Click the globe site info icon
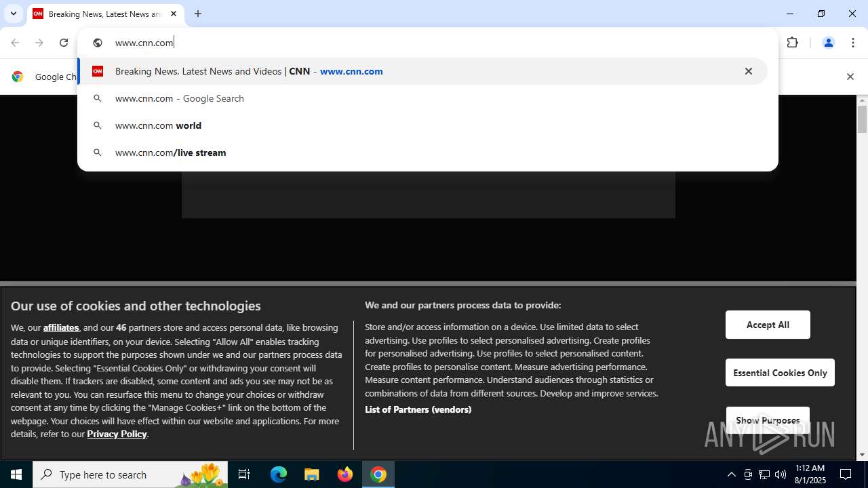 pos(98,43)
